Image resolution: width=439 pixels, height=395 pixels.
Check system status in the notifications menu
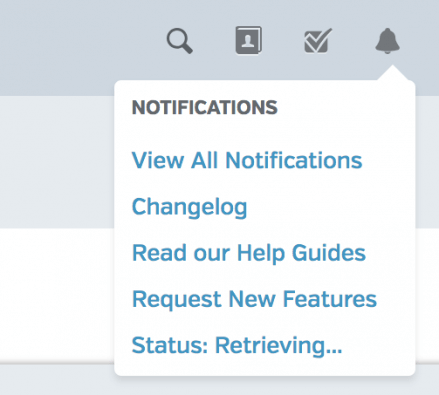[237, 345]
